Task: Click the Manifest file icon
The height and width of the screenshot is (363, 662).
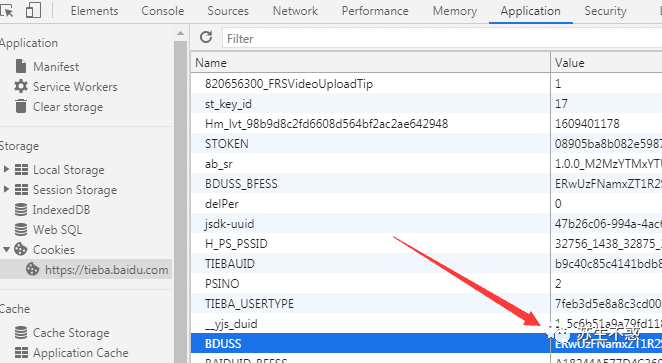Action: (21, 66)
